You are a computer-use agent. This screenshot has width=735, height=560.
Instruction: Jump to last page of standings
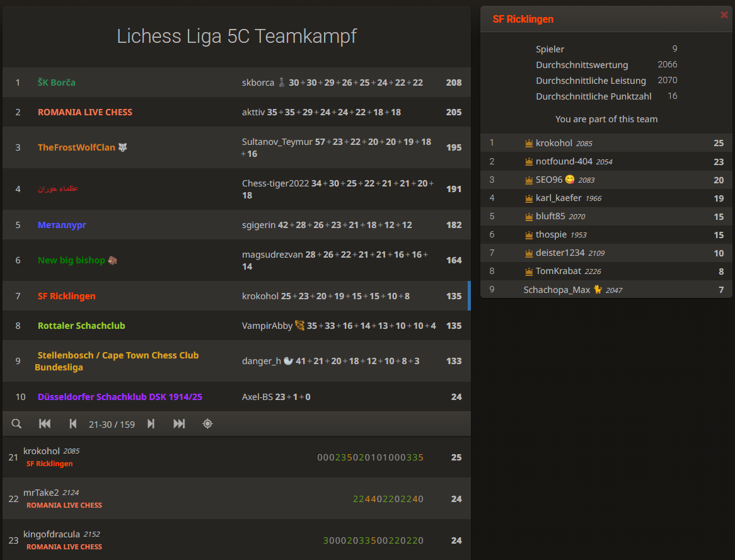click(x=179, y=424)
